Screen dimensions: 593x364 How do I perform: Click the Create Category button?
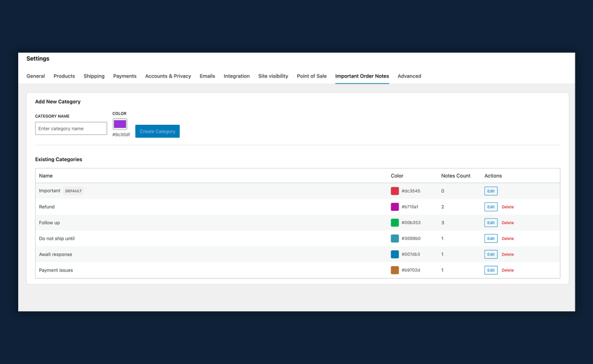(157, 131)
